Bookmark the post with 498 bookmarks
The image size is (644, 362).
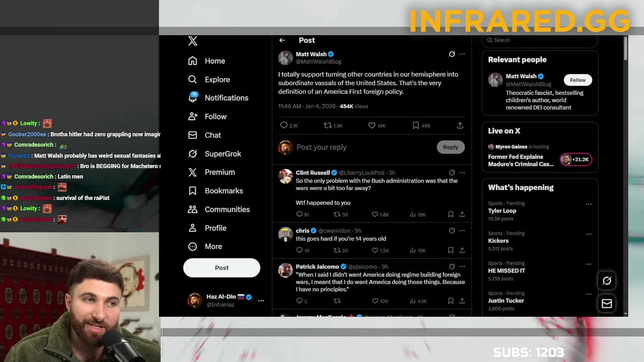pyautogui.click(x=421, y=125)
